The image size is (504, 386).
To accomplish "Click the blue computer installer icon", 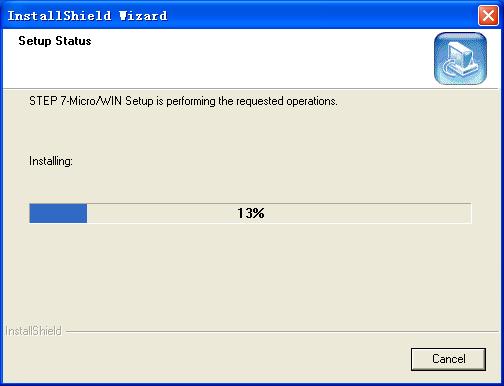I will click(x=460, y=58).
